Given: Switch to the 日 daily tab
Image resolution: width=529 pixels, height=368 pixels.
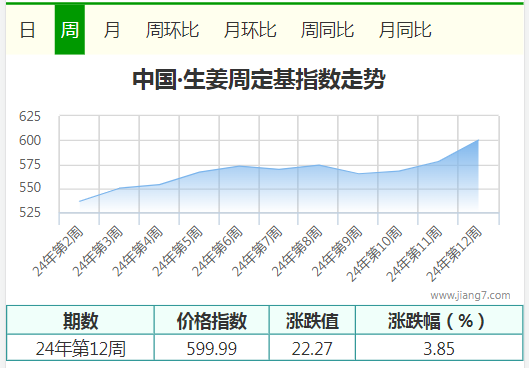Looking at the screenshot, I should point(27,30).
